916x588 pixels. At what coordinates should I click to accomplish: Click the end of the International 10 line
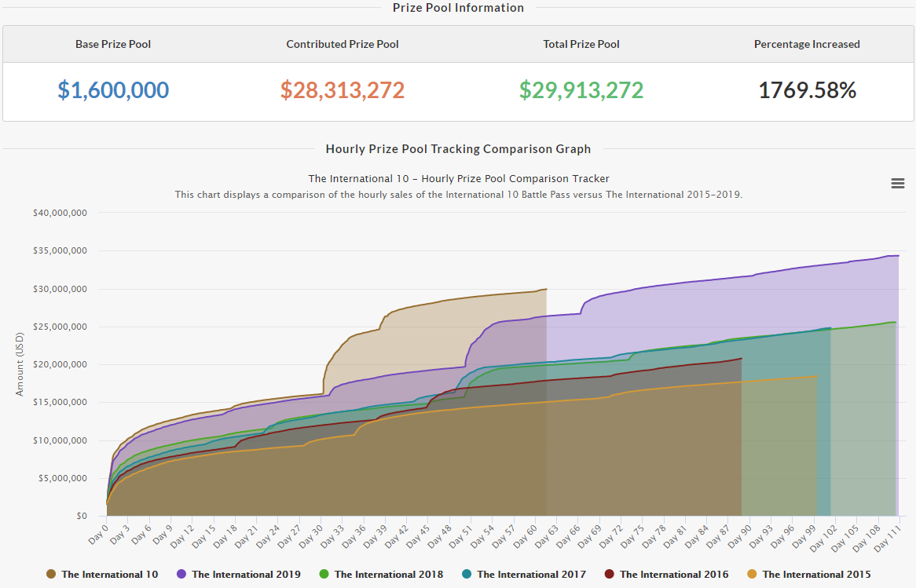click(546, 289)
